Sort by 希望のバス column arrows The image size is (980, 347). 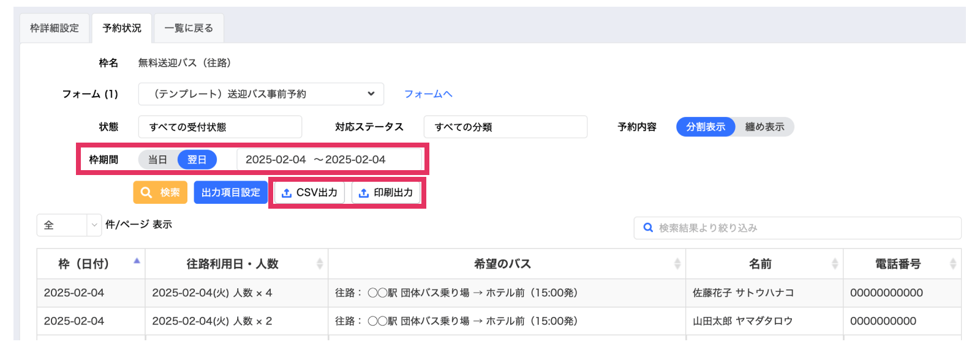677,264
